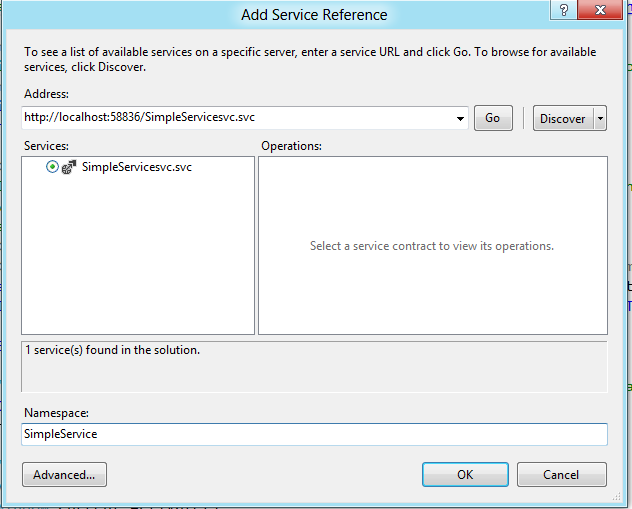Click the Discover button
Viewport: 632px width, 509px height.
click(x=563, y=118)
